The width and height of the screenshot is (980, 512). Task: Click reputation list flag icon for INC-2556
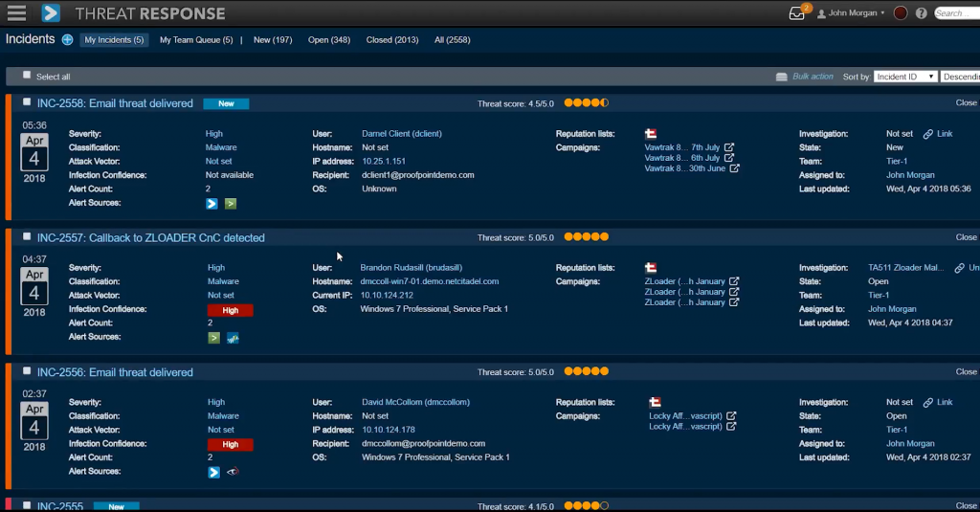(655, 402)
